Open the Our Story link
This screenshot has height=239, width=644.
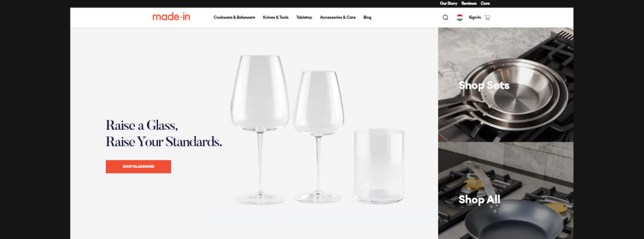pos(449,3)
